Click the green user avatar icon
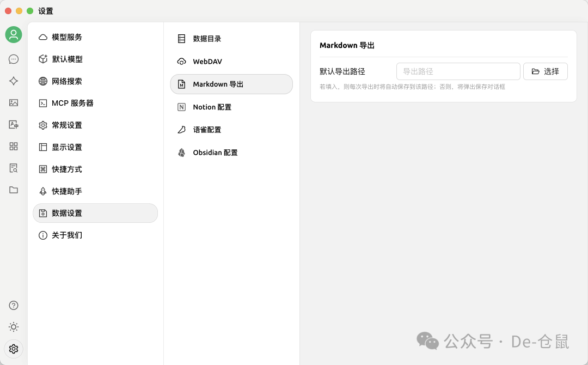This screenshot has height=365, width=588. (13, 34)
